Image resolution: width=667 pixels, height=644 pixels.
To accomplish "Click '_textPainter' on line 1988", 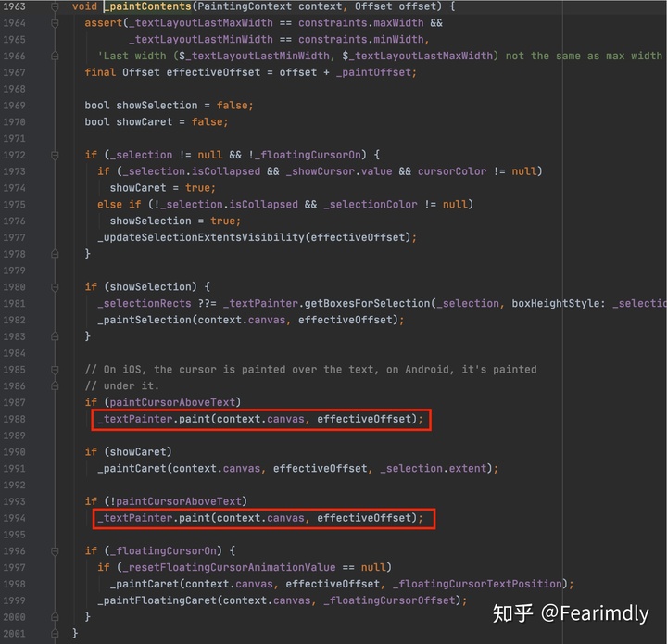I will point(135,420).
